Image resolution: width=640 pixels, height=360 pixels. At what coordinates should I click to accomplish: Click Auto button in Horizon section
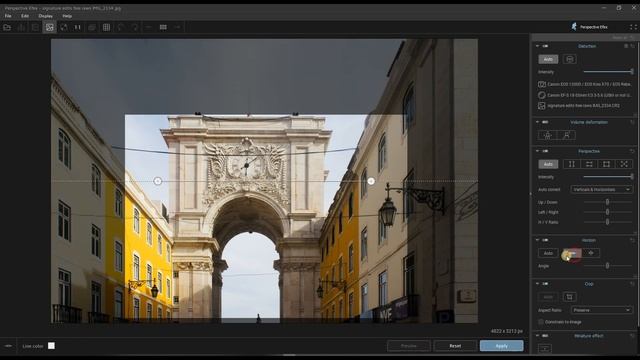pos(548,253)
